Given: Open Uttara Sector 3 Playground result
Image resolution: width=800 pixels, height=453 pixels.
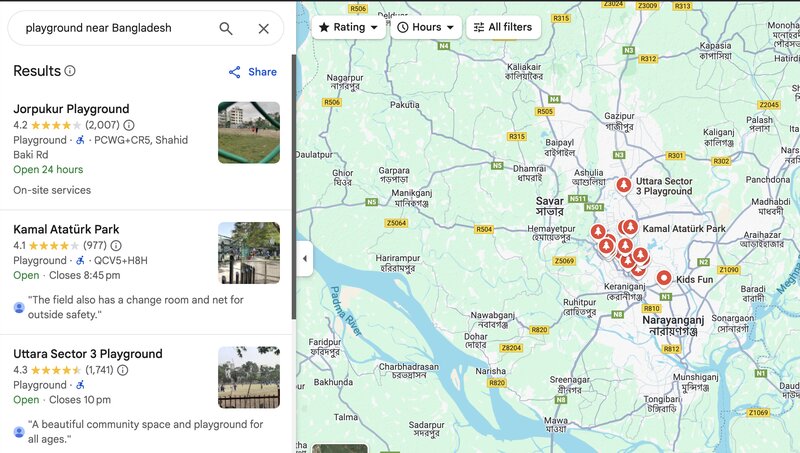Looking at the screenshot, I should pos(88,354).
